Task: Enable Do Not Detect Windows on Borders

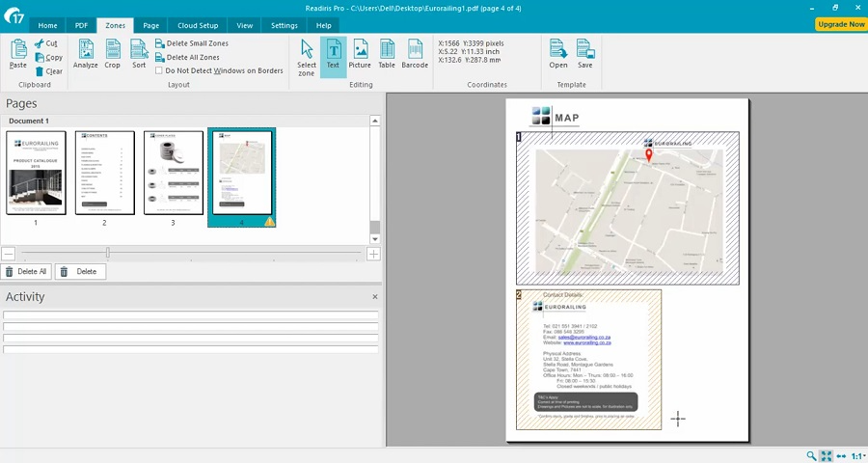Action: 159,70
